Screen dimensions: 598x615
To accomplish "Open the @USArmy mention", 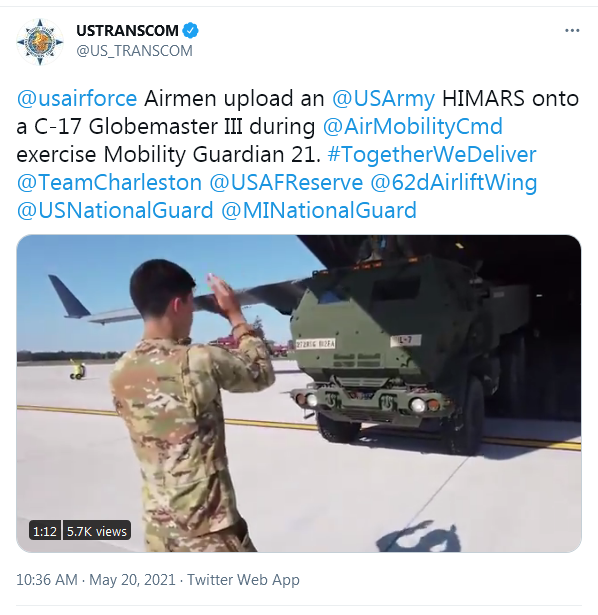I will [x=384, y=98].
